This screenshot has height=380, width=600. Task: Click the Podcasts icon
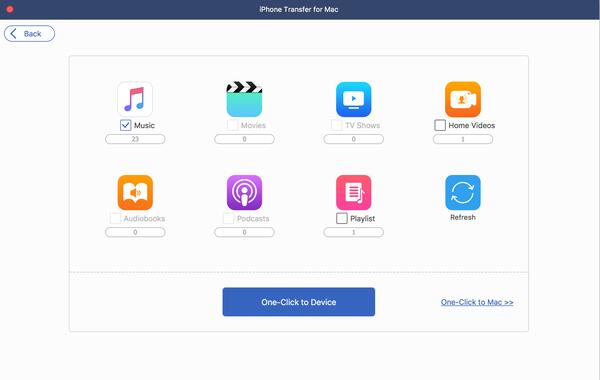coord(244,192)
